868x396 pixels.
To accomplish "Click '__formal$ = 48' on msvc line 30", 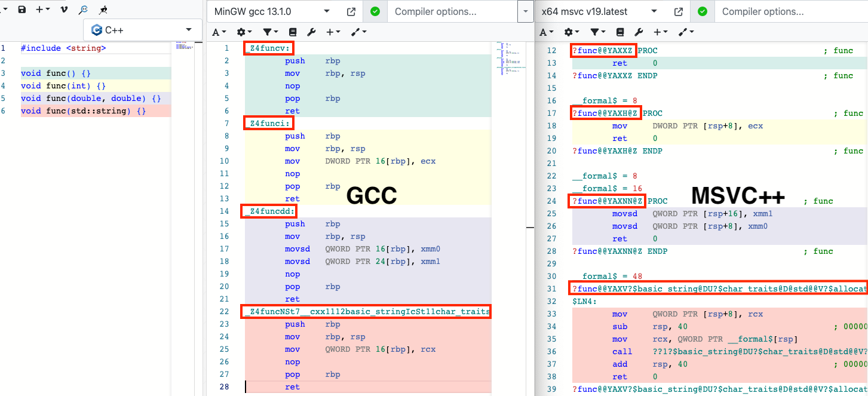I will tap(607, 277).
